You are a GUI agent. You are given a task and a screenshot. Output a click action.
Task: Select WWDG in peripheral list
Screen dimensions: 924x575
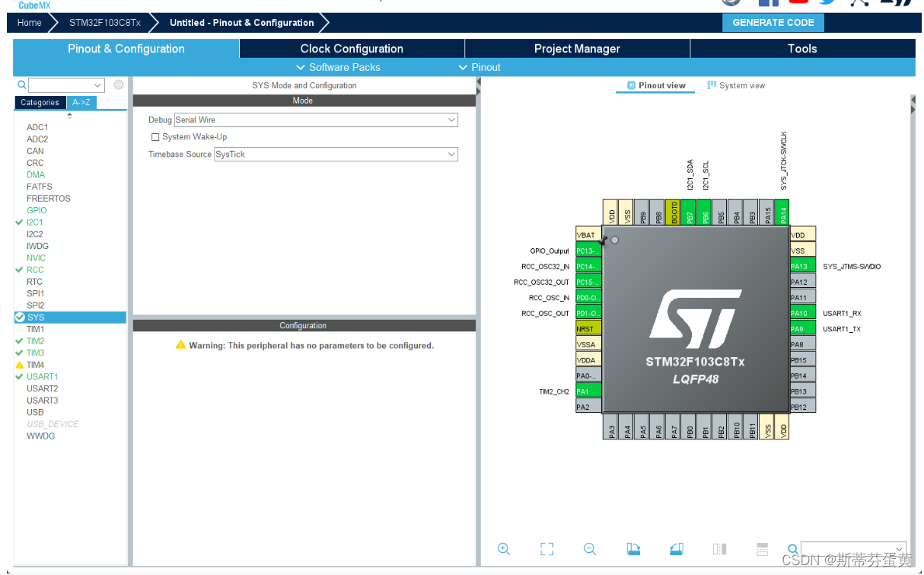(x=41, y=436)
